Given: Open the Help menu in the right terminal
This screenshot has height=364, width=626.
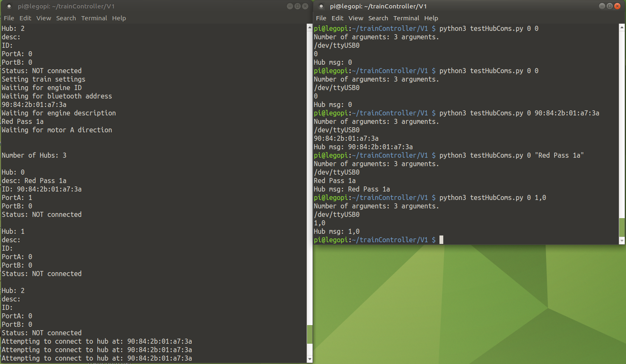Looking at the screenshot, I should tap(431, 18).
